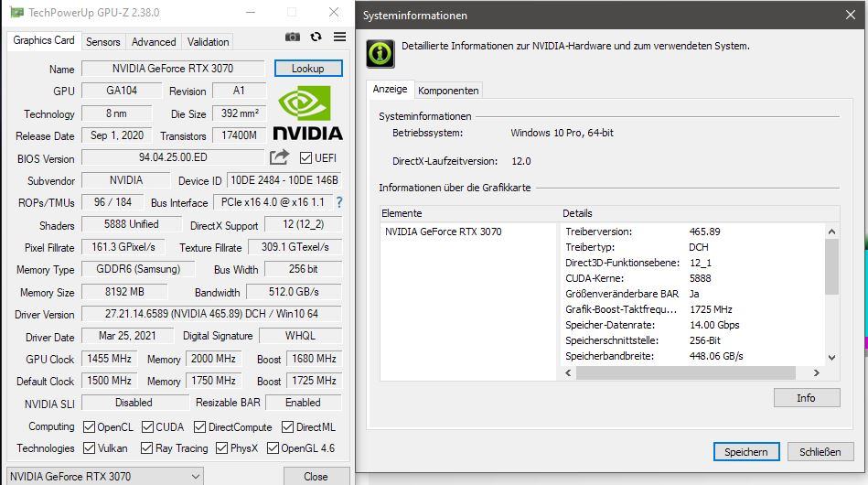The image size is (868, 485).
Task: Click the Driver Version field
Action: pyautogui.click(x=211, y=313)
